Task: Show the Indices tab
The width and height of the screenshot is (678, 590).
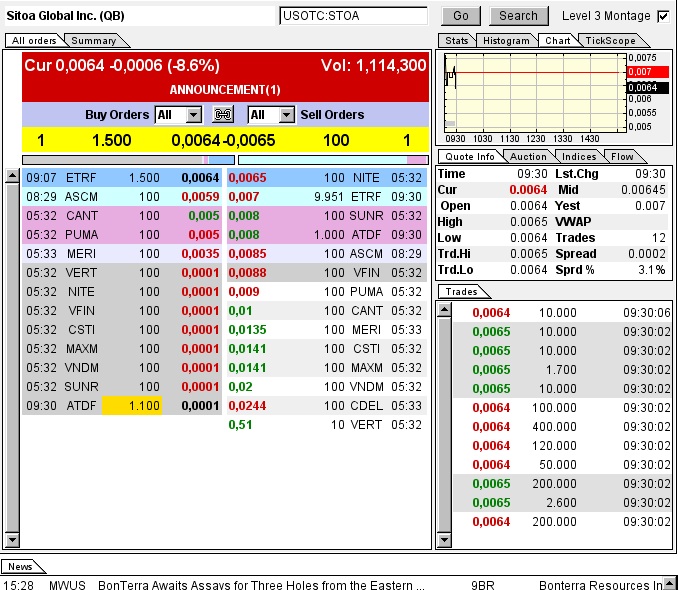Action: [579, 157]
